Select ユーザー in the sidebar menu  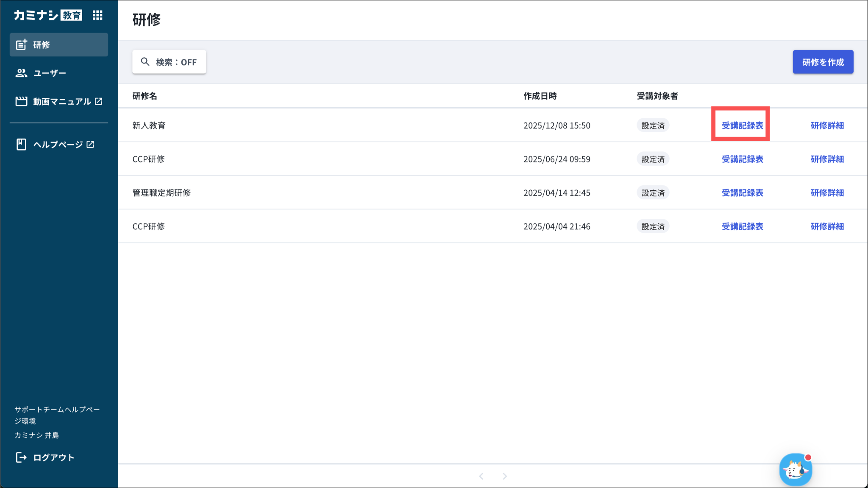point(50,73)
